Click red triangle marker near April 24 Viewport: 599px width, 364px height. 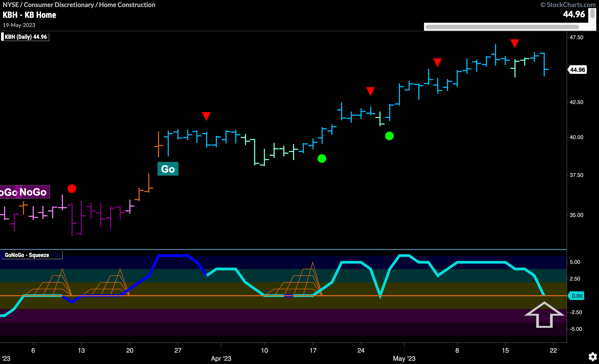(x=371, y=91)
